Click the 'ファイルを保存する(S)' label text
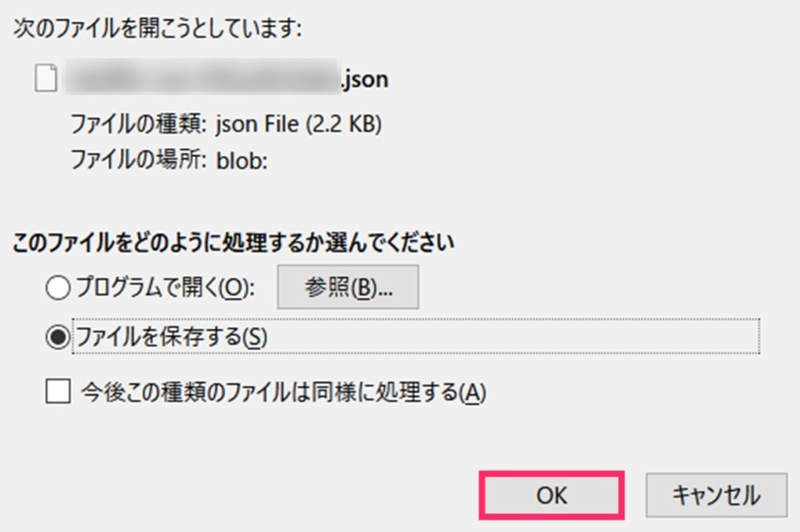The image size is (800, 532). click(x=171, y=337)
